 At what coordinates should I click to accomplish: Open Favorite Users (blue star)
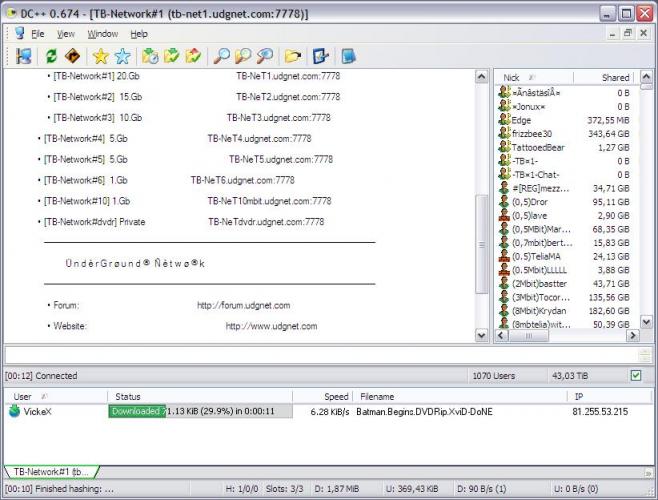coord(122,56)
